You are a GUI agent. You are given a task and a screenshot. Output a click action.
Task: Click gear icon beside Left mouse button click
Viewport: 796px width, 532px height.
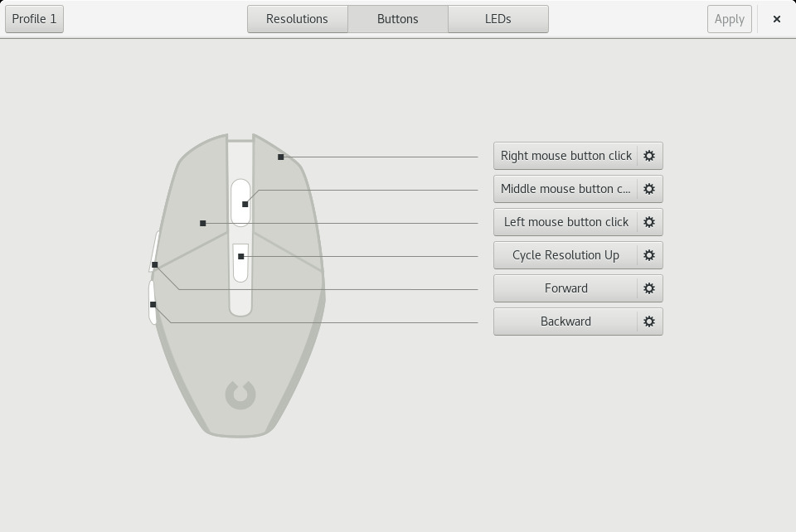coord(649,222)
